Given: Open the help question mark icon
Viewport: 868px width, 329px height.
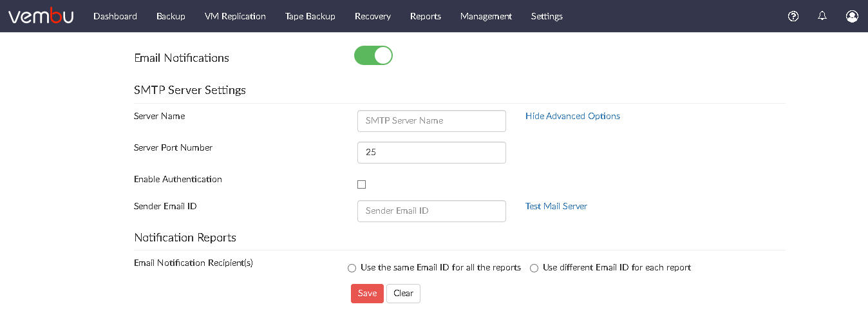Looking at the screenshot, I should point(793,16).
